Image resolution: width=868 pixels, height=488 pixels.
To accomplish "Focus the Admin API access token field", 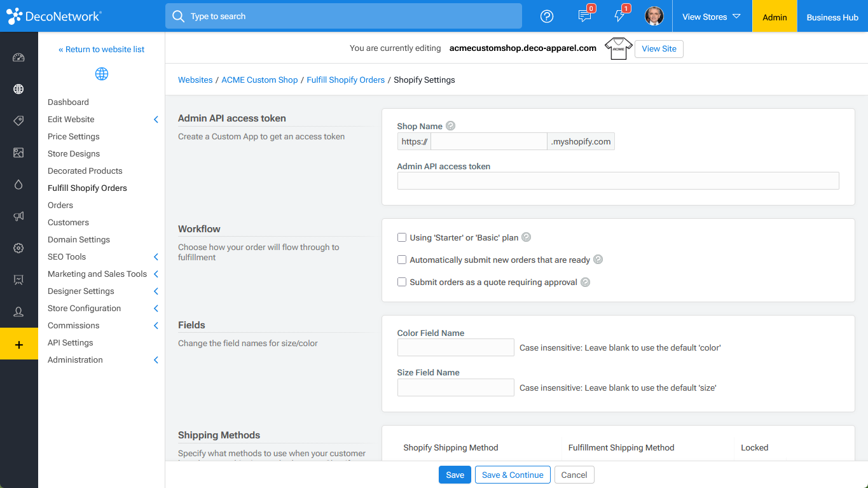I will [618, 181].
